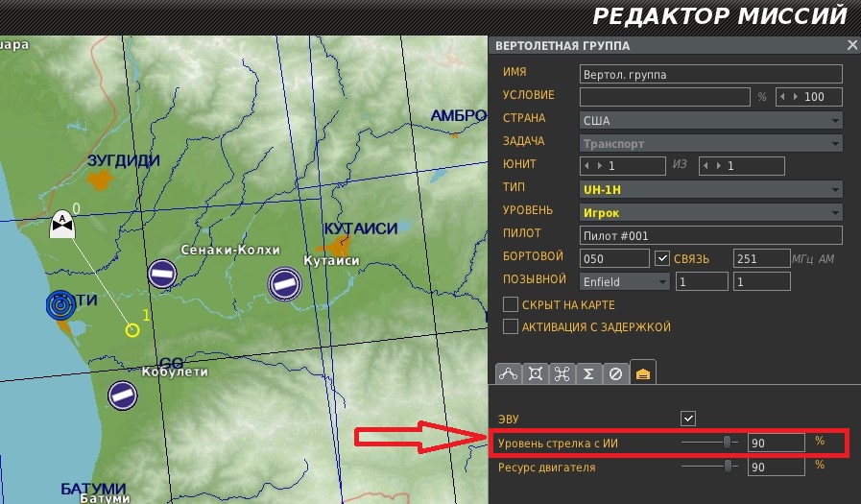Click the Уровень стрелка с ИИ slider handle
Screen dimensions: 861x504
(727, 442)
